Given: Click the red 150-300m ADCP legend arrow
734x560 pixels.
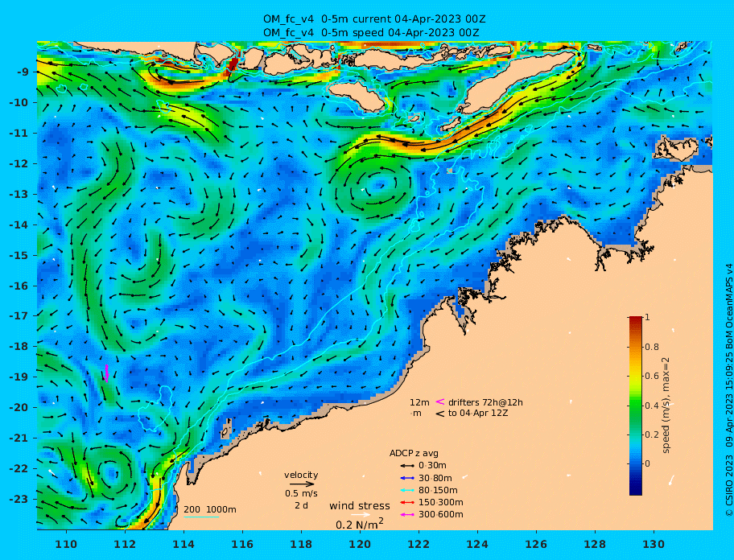Looking at the screenshot, I should (407, 502).
